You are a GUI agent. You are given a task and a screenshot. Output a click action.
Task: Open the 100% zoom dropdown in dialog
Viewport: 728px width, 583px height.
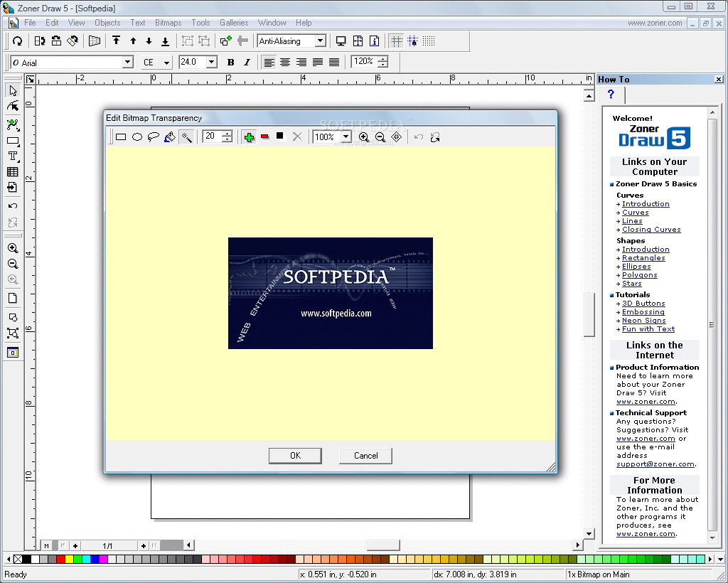(x=346, y=137)
